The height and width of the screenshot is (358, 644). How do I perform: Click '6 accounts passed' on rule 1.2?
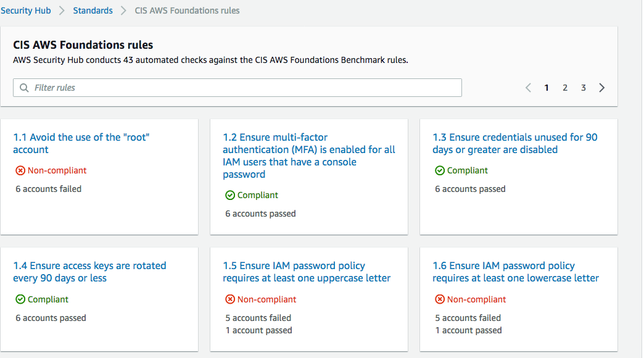click(260, 214)
